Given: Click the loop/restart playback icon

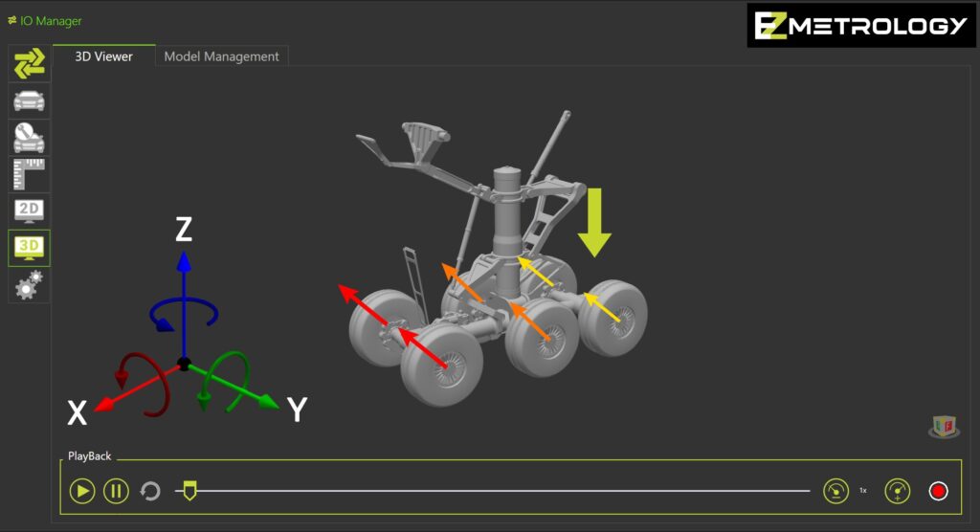Looking at the screenshot, I should tap(150, 492).
